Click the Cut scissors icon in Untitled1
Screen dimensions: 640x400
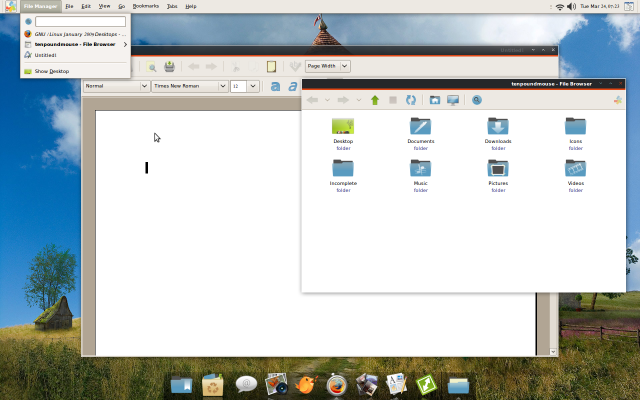click(x=236, y=66)
